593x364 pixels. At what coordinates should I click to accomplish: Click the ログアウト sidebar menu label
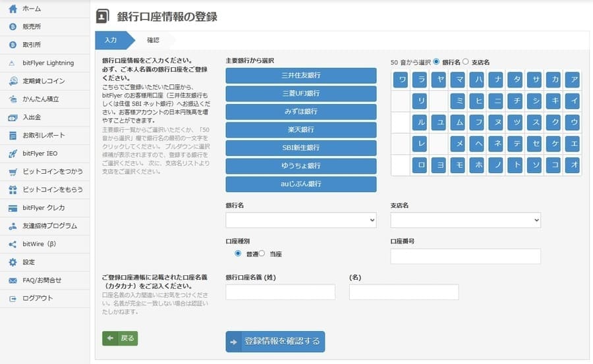tap(38, 298)
